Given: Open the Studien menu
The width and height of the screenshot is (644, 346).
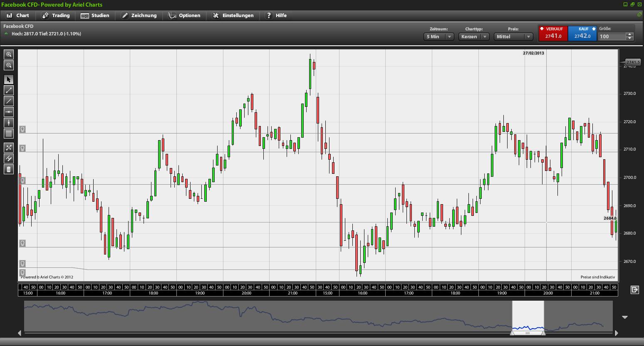Looking at the screenshot, I should pyautogui.click(x=95, y=15).
